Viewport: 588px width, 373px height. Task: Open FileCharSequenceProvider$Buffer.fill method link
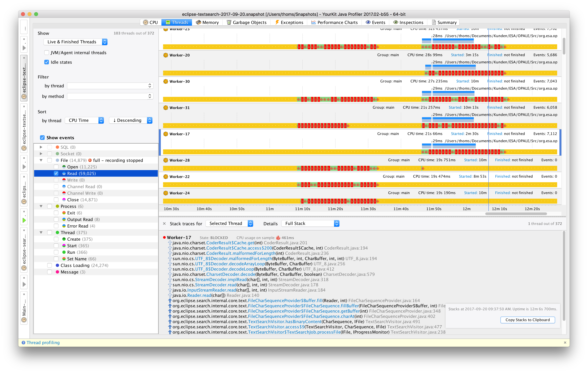285,301
